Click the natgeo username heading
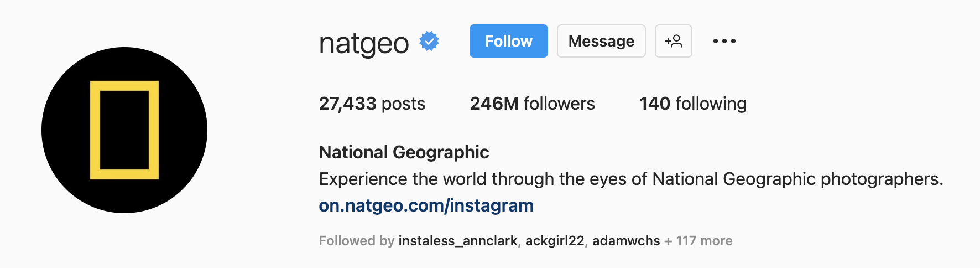Screen dimensions: 980x268 pos(364,43)
